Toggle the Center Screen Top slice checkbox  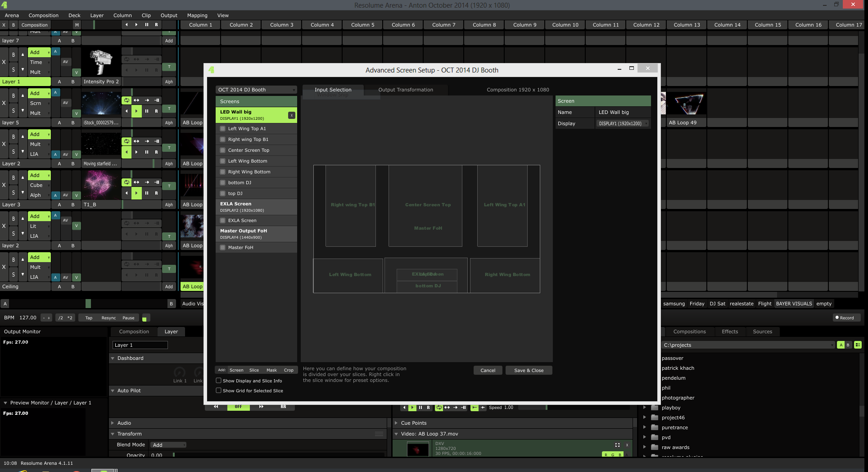click(222, 150)
